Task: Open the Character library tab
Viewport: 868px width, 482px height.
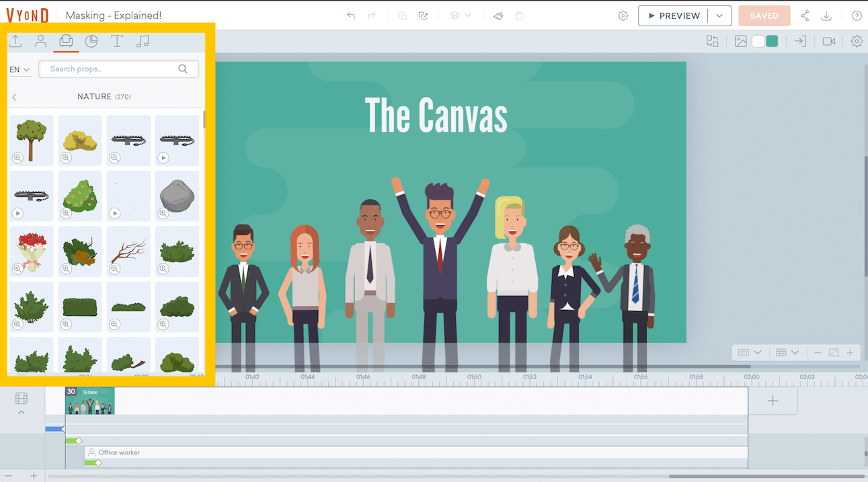Action: coord(40,42)
